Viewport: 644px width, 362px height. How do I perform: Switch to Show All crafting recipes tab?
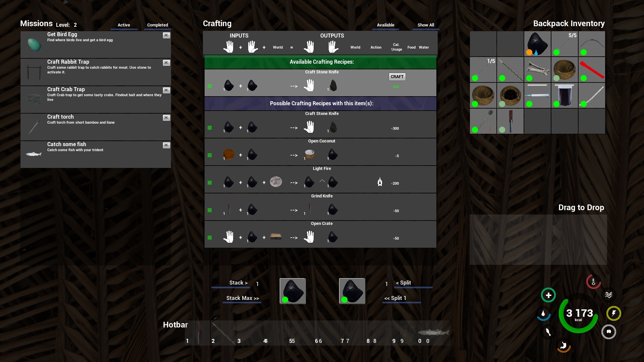(425, 25)
